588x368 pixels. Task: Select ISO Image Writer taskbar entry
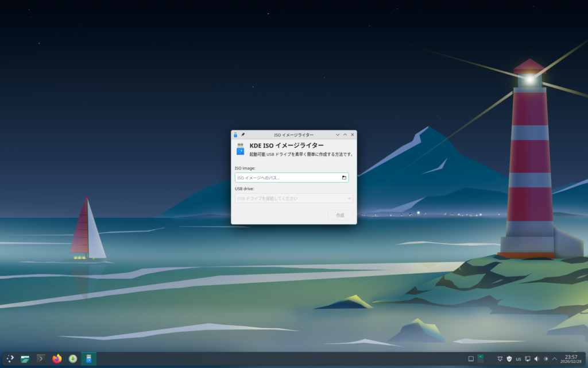[x=88, y=359]
